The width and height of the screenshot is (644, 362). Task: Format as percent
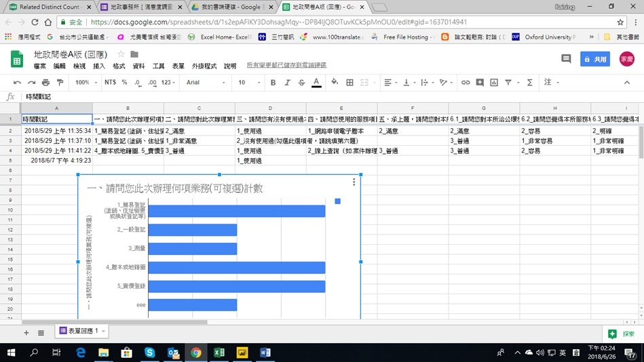[124, 83]
